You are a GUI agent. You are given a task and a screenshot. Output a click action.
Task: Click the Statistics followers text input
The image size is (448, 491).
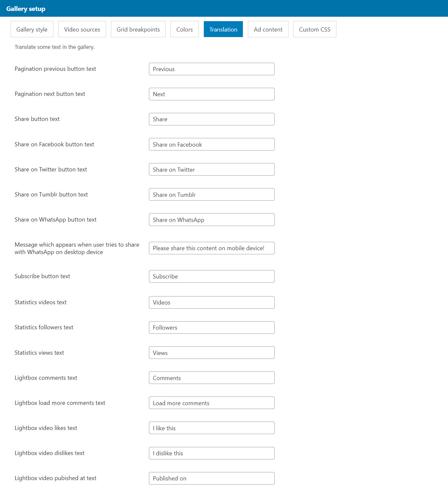point(212,328)
